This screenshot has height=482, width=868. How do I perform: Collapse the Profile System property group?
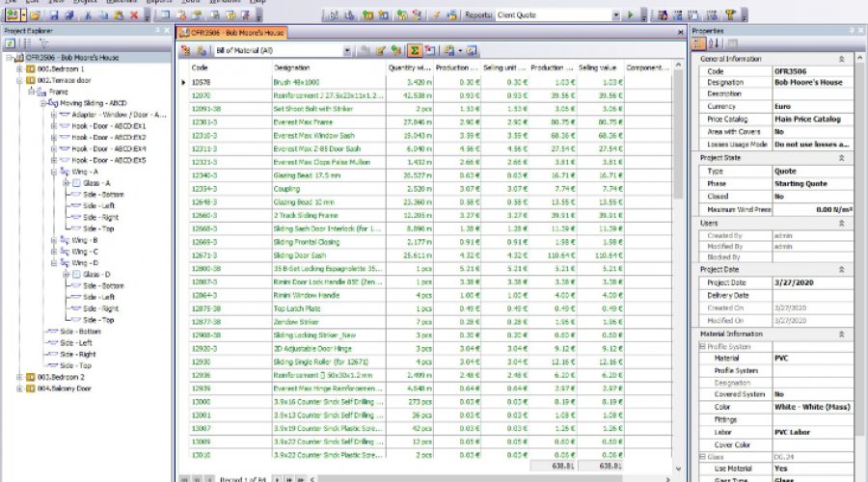pos(702,346)
